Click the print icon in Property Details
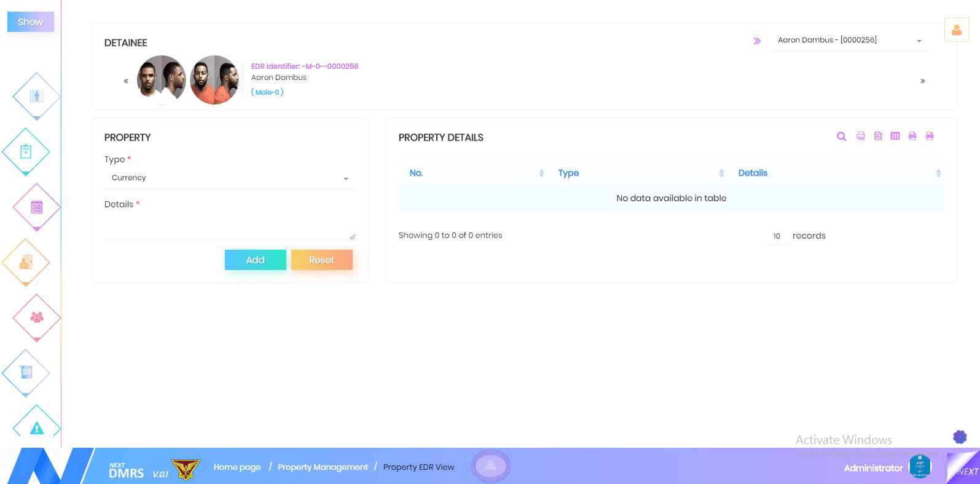980x484 pixels. (860, 137)
